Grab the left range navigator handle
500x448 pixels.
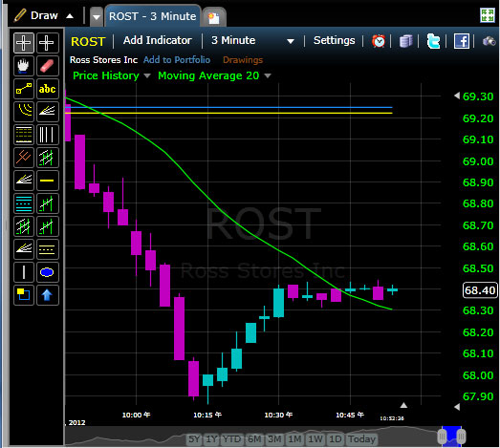click(x=442, y=437)
